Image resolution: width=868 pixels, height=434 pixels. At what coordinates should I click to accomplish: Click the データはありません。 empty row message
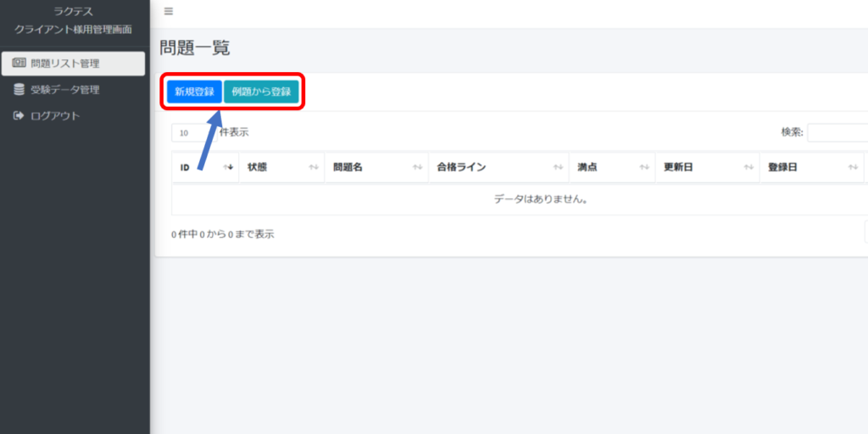point(541,199)
